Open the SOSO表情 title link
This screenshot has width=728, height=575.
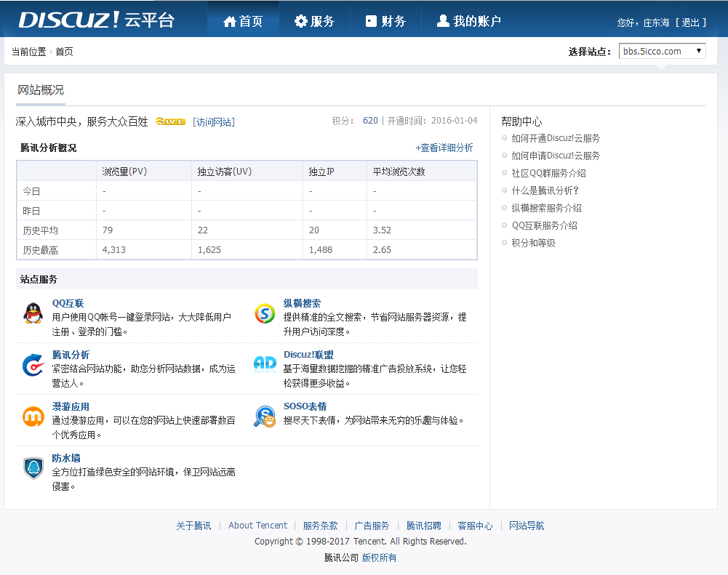coord(305,406)
